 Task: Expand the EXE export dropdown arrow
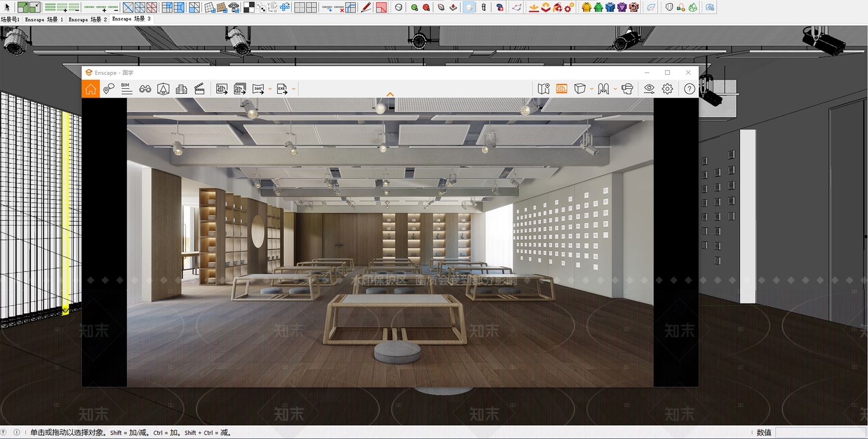293,89
